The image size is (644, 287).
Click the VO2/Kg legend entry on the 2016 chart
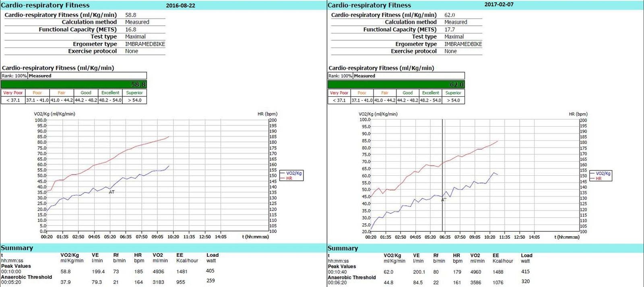tap(293, 173)
